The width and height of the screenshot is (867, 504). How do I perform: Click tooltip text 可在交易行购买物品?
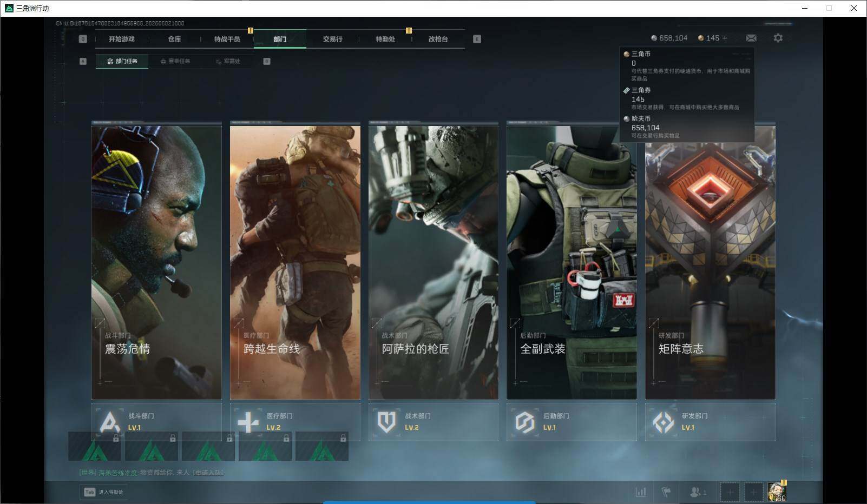[x=655, y=136]
